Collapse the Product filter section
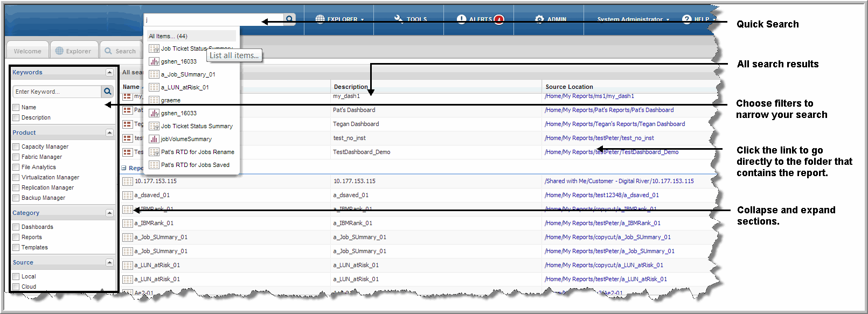The image size is (868, 314). coord(109,132)
